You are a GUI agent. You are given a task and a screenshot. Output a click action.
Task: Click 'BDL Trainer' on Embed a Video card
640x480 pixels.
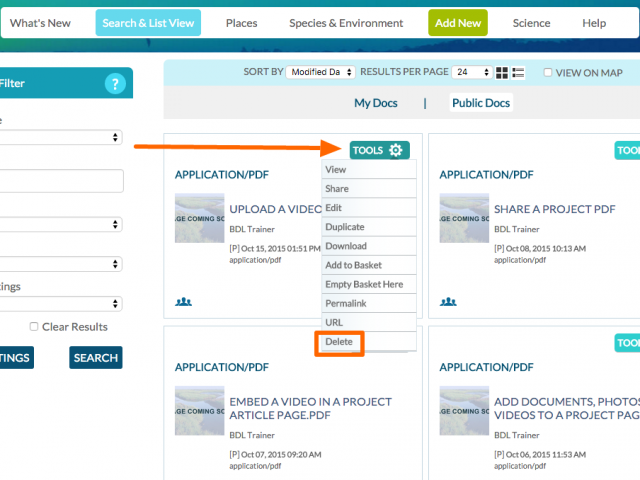252,435
